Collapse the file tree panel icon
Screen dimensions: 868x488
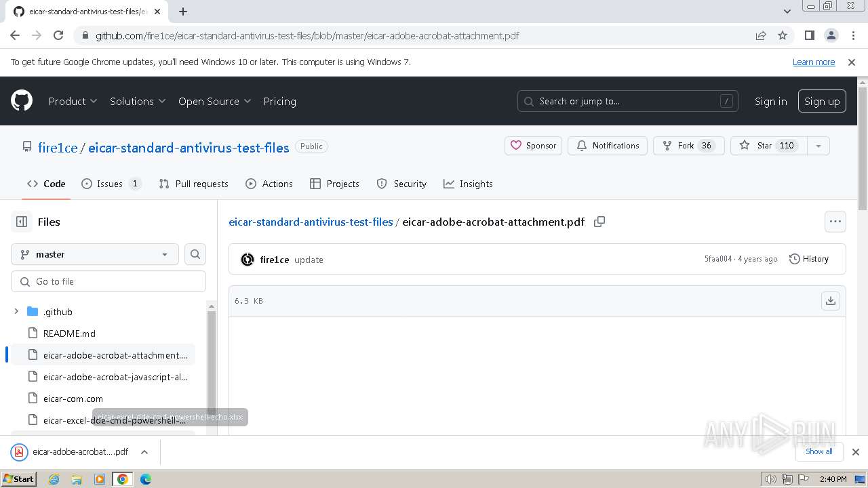[22, 222]
